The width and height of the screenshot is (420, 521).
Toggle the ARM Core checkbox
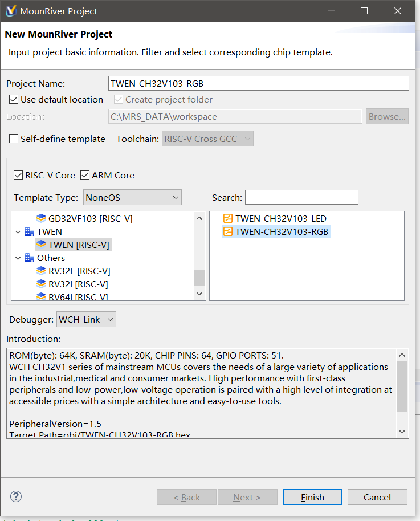85,175
